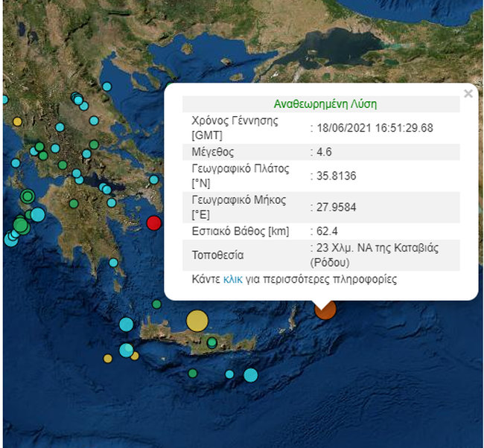Screen dimensions: 484x448
Task: Select the red earthquake marker in the Aegean
Action: 154,223
